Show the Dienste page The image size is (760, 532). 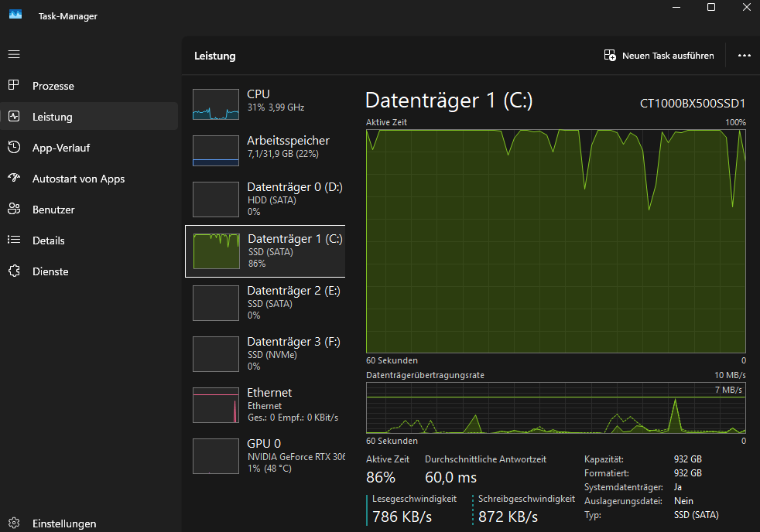click(x=89, y=271)
